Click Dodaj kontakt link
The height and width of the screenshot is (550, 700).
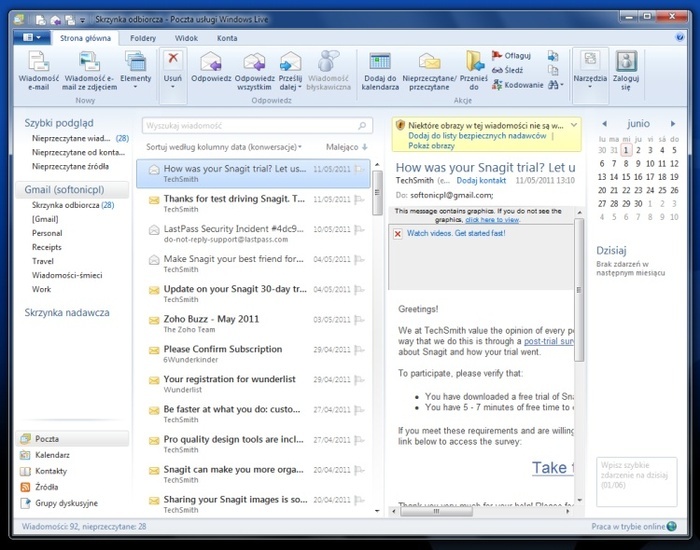click(x=481, y=180)
